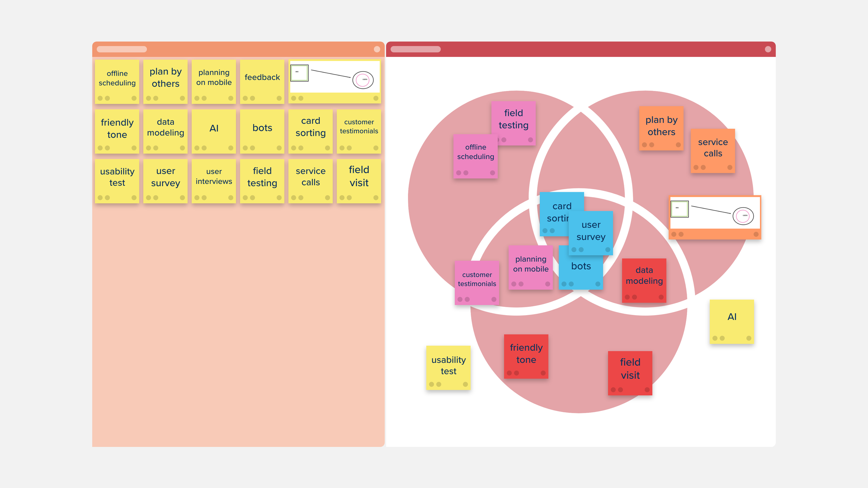Click the title pill in the red header
The image size is (868, 488).
click(415, 49)
